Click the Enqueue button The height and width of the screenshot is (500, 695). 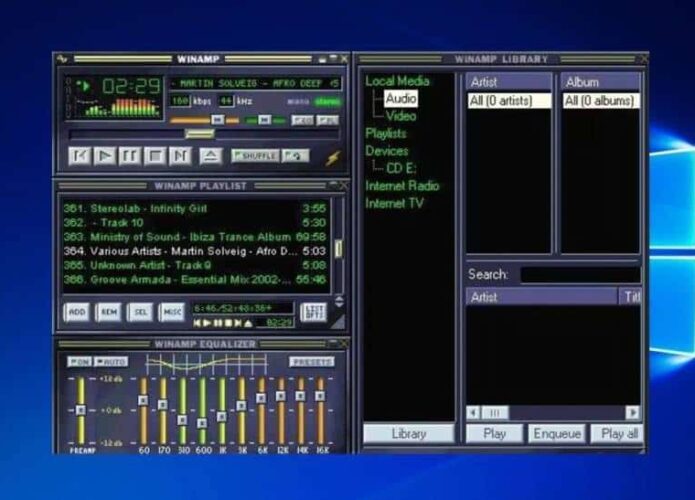[557, 434]
